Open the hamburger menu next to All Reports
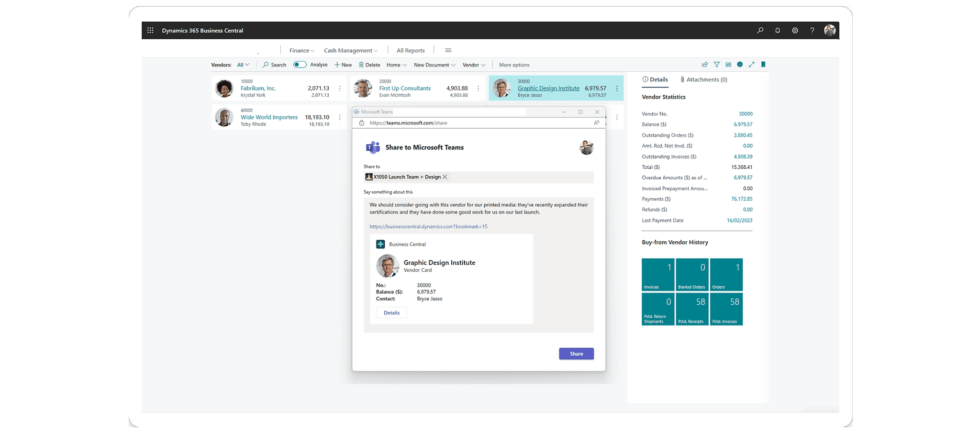This screenshot has width=980, height=434. (448, 50)
